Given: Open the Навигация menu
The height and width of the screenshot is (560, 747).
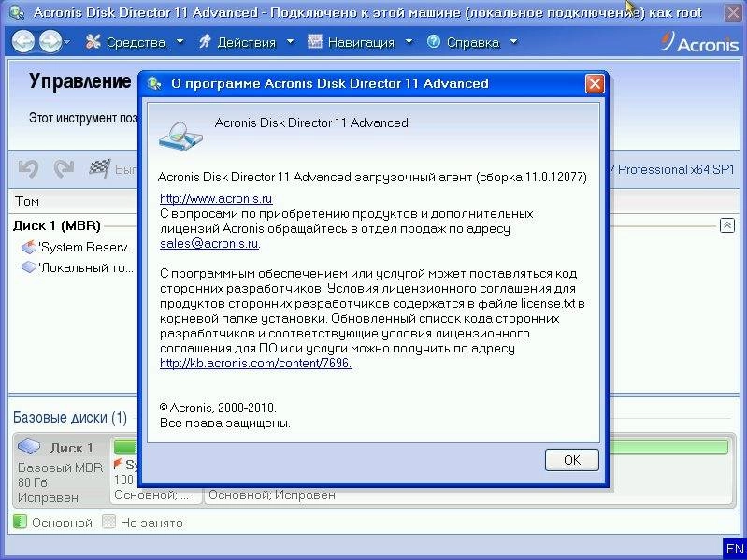Looking at the screenshot, I should [x=361, y=42].
